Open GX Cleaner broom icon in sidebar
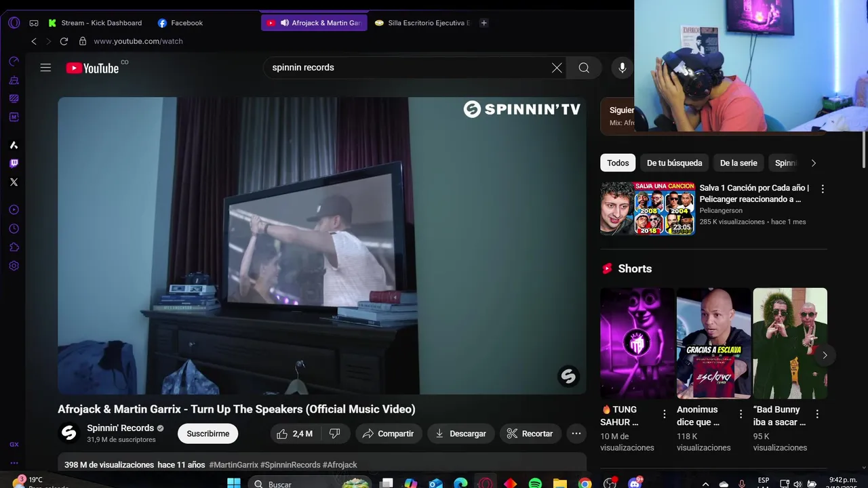868x488 pixels. click(x=14, y=80)
